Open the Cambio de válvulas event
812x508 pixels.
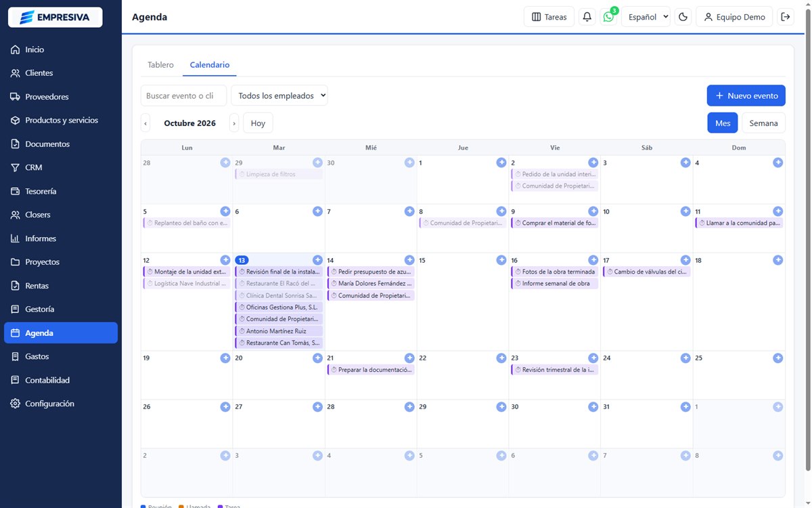pyautogui.click(x=647, y=272)
